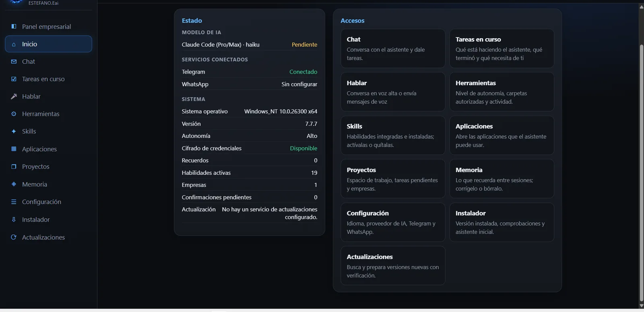Screen dimensions: 644x312
Task: Click the Pendiente status of Claude Code
Action: click(x=304, y=45)
